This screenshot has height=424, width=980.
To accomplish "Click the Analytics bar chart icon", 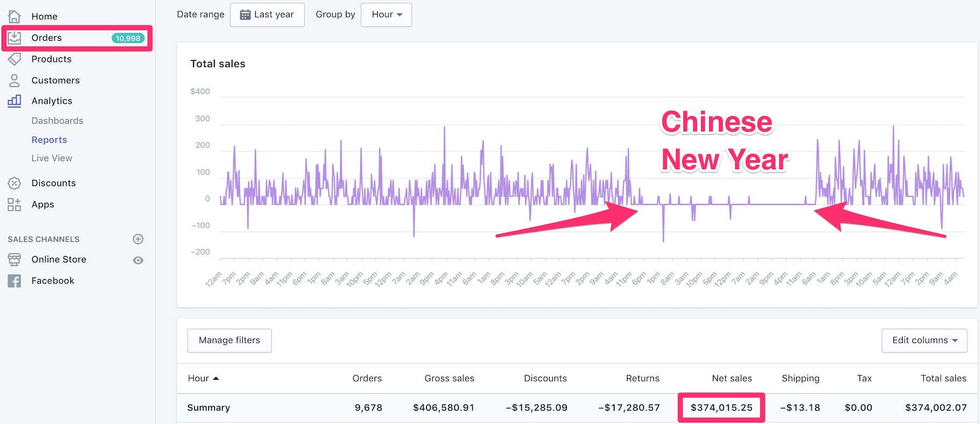I will pyautogui.click(x=15, y=101).
